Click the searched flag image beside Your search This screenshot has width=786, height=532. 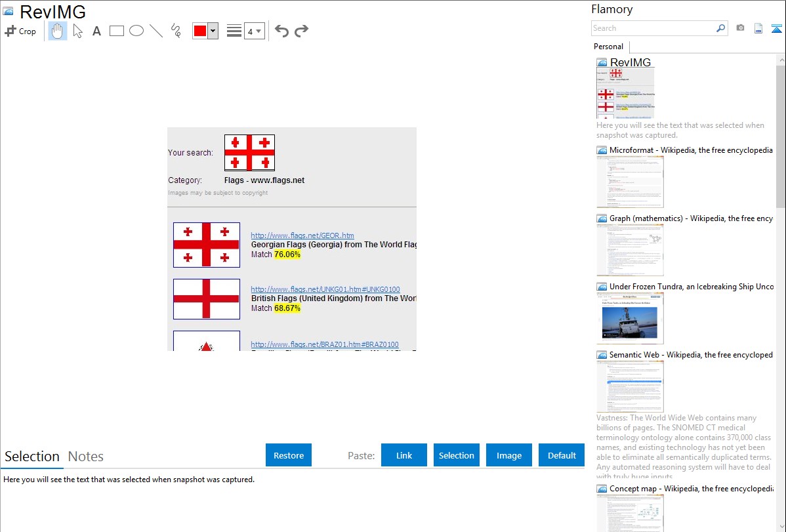249,152
